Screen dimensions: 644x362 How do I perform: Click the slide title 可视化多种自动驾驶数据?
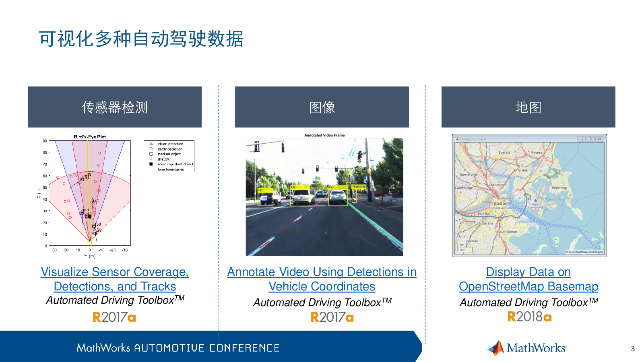(141, 39)
